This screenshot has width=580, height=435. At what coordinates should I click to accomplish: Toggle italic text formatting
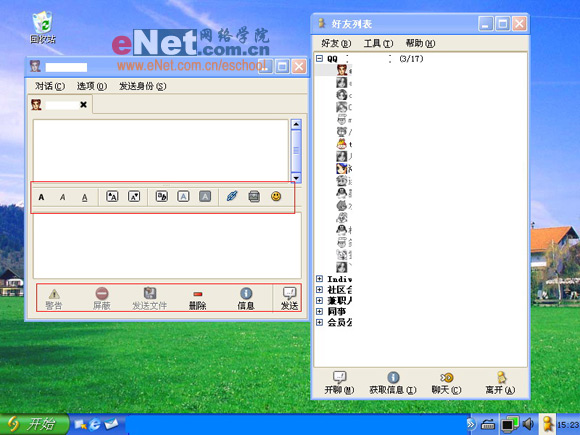pos(63,197)
